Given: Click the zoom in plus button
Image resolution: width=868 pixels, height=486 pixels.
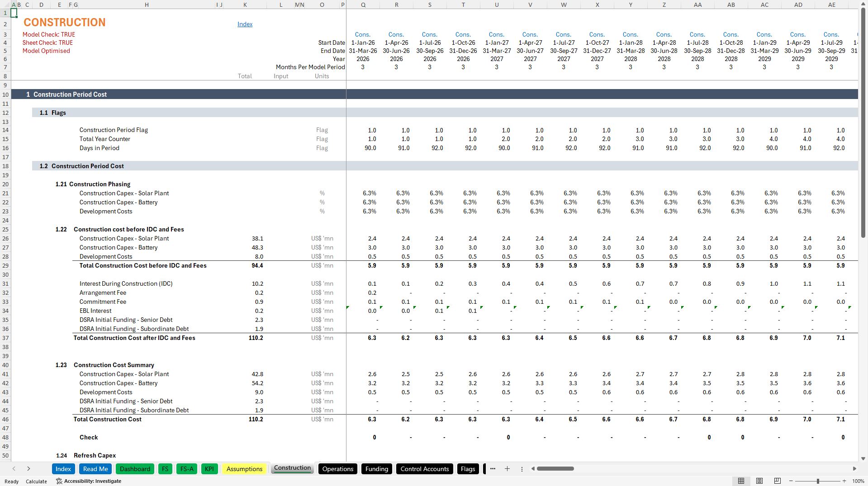Looking at the screenshot, I should click(x=844, y=481).
